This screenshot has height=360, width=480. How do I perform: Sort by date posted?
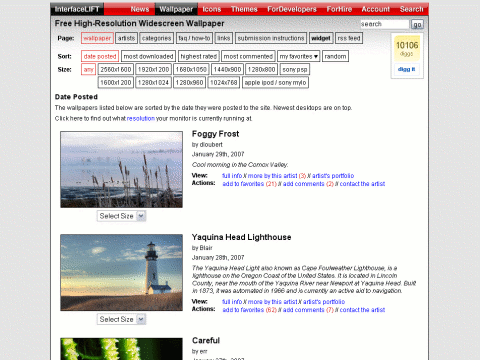100,56
